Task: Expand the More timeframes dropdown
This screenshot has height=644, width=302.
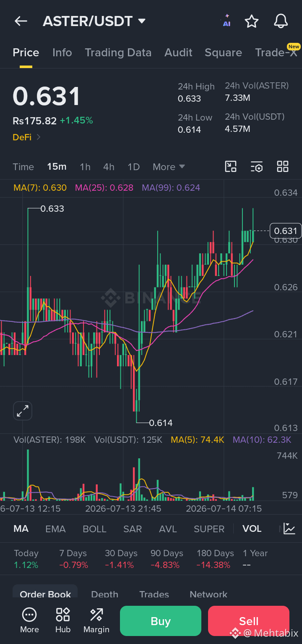Action: pos(169,167)
